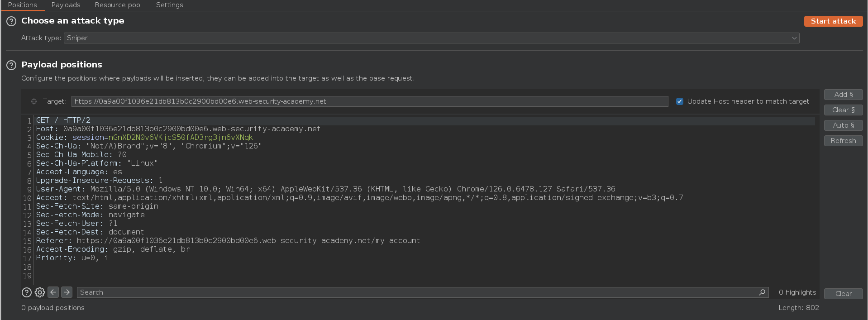The width and height of the screenshot is (868, 320).
Task: Click the Upgrade-Insecure-Requests header line
Action: tap(100, 181)
